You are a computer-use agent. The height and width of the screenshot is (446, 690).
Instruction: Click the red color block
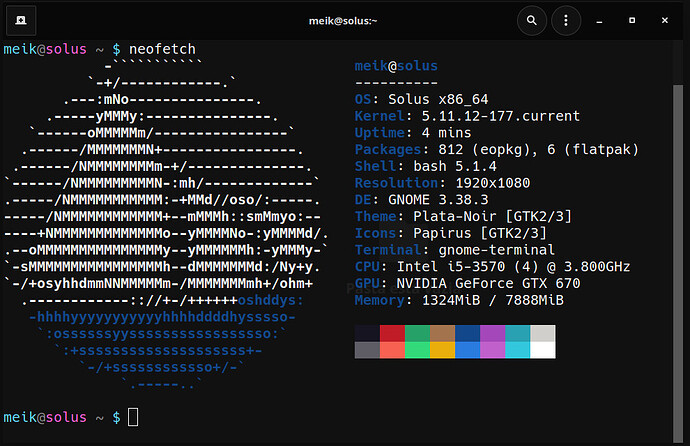click(x=392, y=333)
